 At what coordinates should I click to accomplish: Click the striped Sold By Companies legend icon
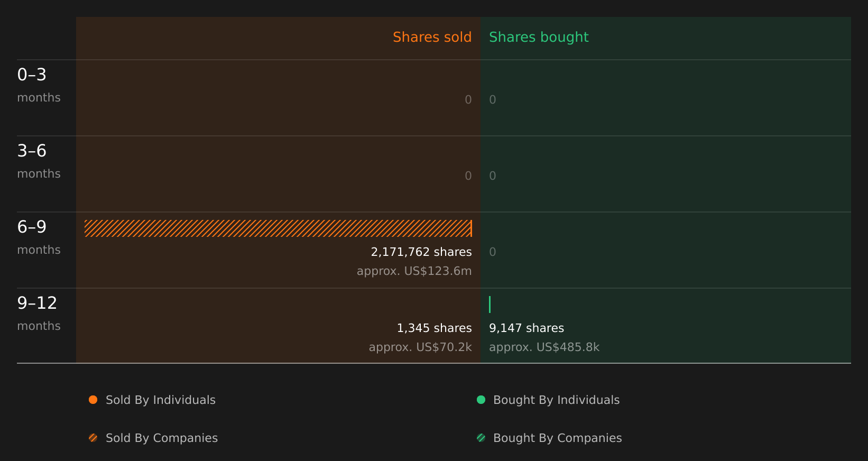coord(93,438)
